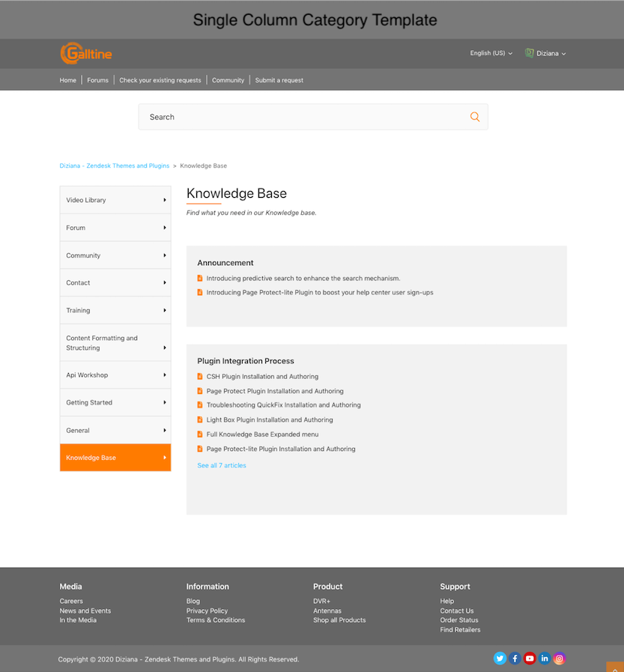Open the DVR+ footer link
624x672 pixels.
(321, 602)
